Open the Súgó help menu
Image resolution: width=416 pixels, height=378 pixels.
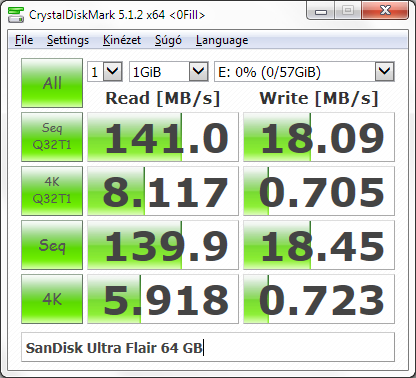pos(168,40)
